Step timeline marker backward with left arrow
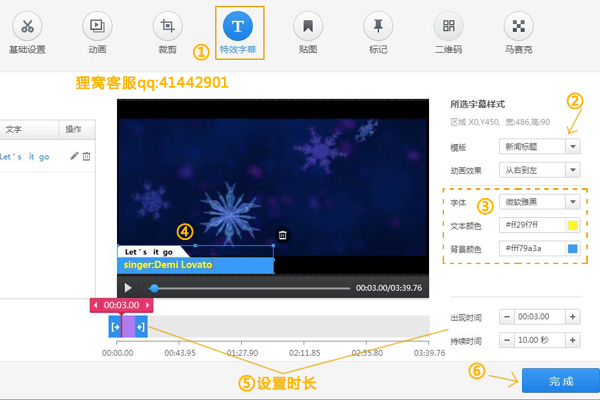 click(x=96, y=305)
